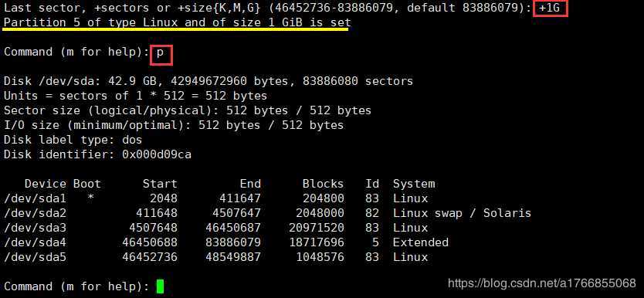Click the green terminal cursor block
Screen dimensions: 644x298
(x=160, y=286)
